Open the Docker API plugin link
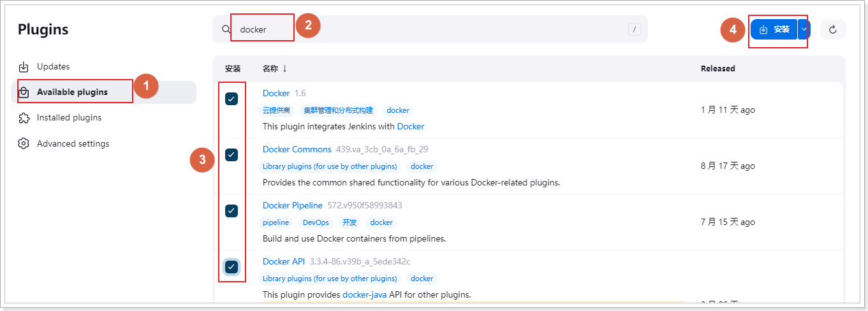 click(284, 261)
